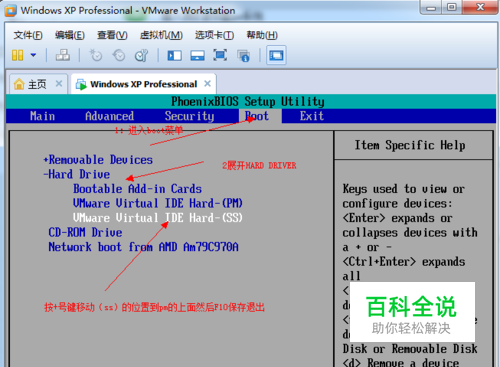Open the 编辑(E) menu
Screen dimensions: 500x367
click(70, 35)
